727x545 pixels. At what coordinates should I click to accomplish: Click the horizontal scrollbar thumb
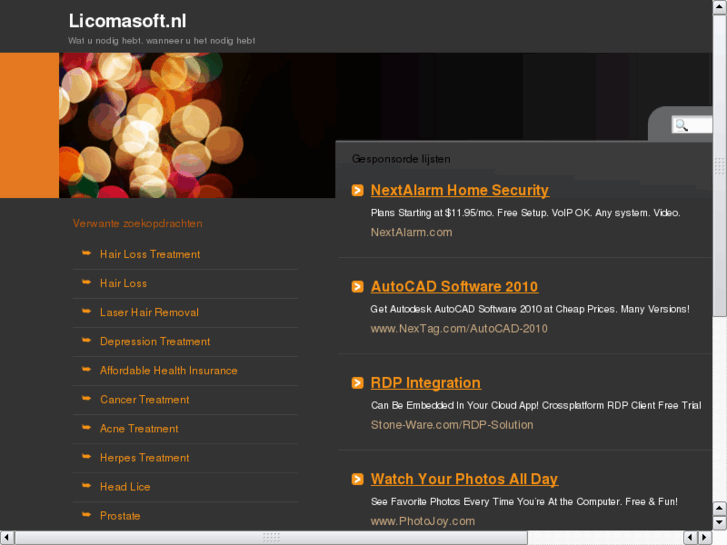[271, 538]
